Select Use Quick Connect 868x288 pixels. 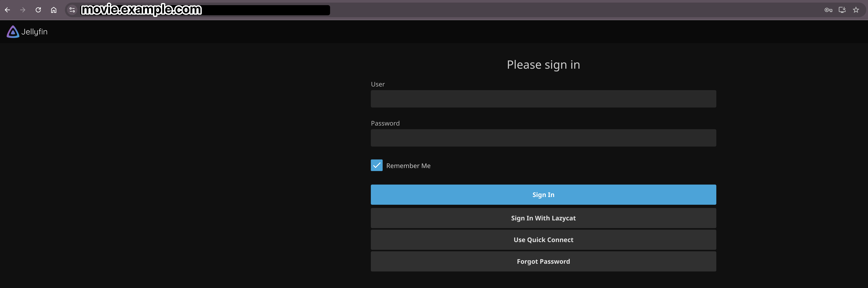point(543,239)
